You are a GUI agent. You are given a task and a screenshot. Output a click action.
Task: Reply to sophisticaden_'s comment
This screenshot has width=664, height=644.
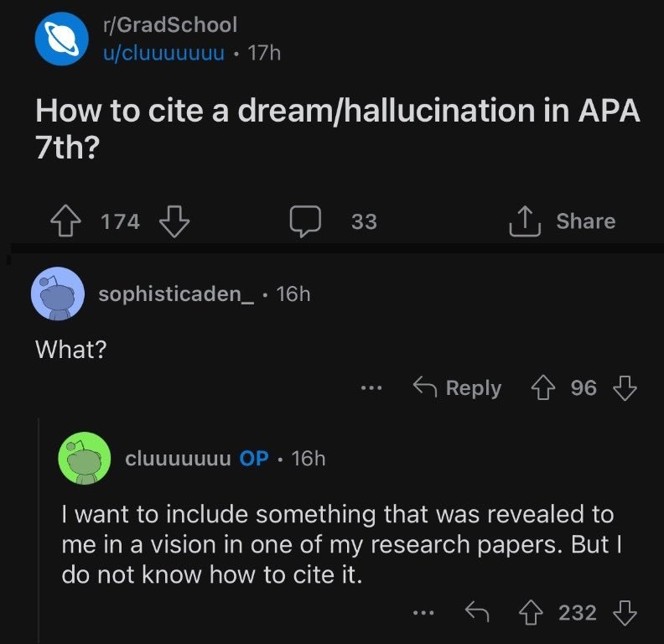pyautogui.click(x=458, y=387)
